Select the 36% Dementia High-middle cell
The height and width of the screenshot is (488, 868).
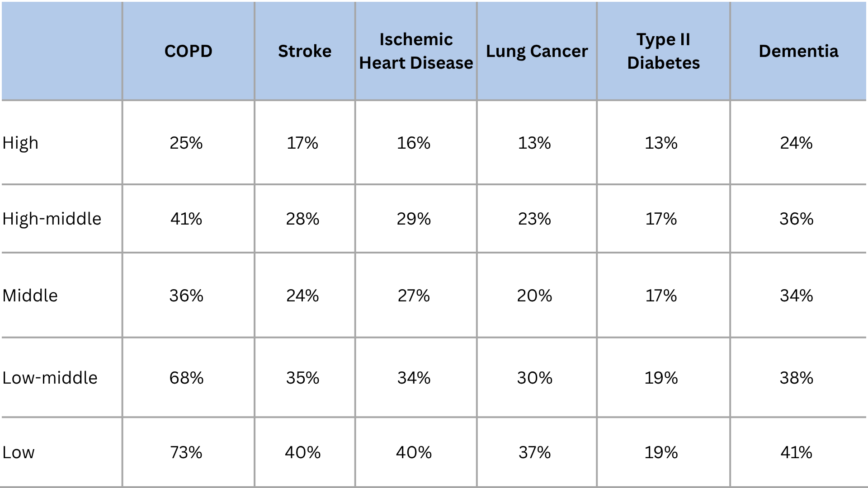coord(796,219)
